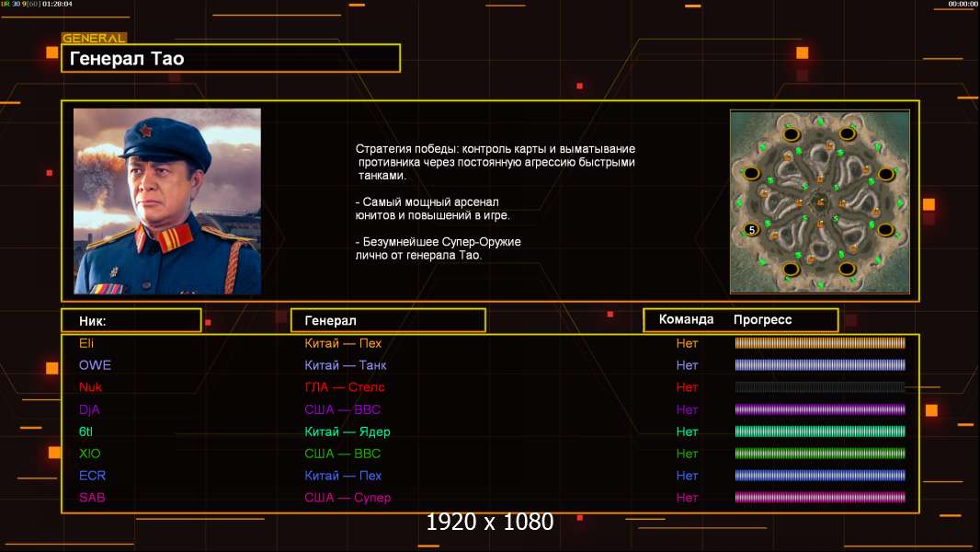Click the 'Ник:' column header

pos(131,321)
